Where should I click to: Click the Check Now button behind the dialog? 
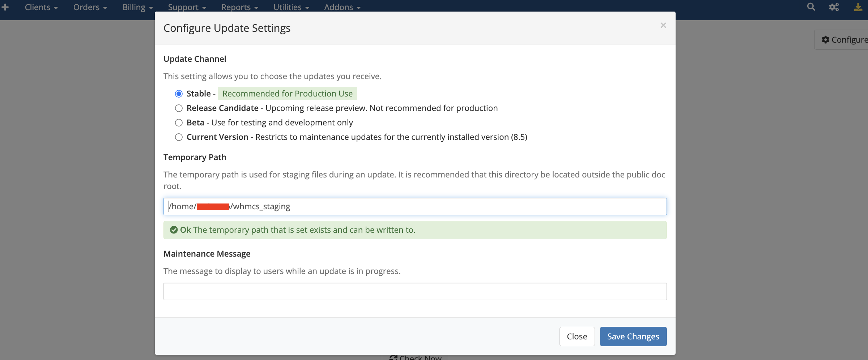point(415,357)
